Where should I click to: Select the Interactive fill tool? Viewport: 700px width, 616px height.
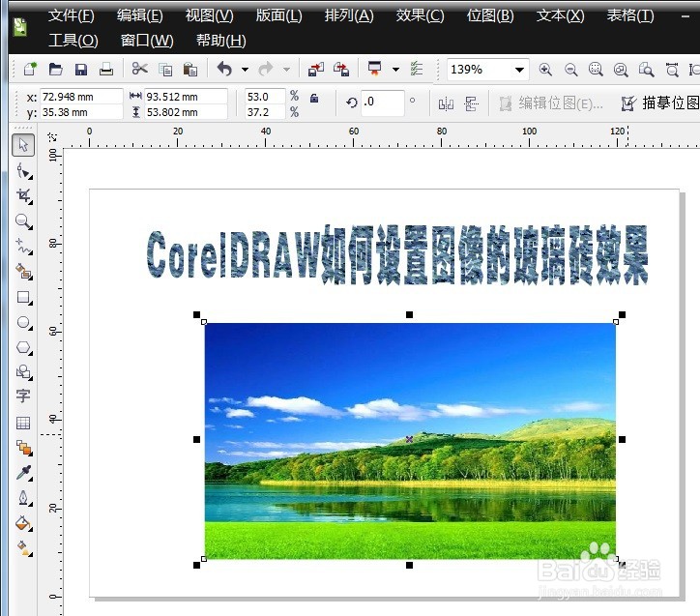[23, 548]
